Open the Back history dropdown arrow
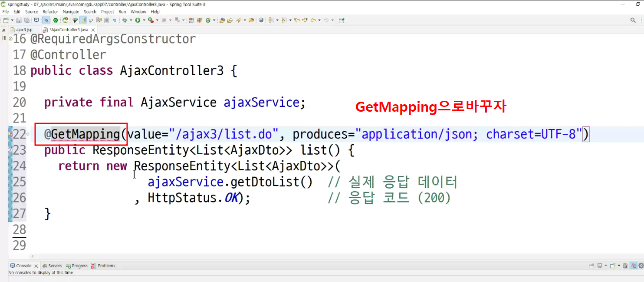The image size is (644, 282). [x=319, y=20]
